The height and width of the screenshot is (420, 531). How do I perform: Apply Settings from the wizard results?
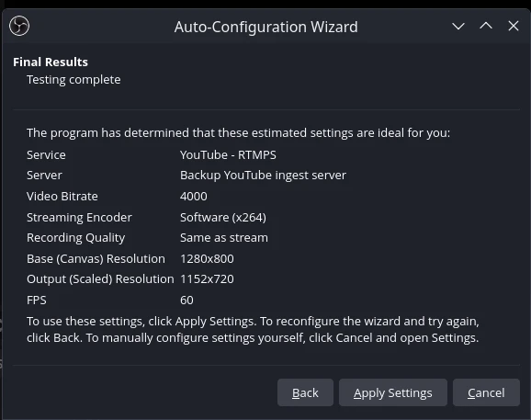[x=393, y=392]
